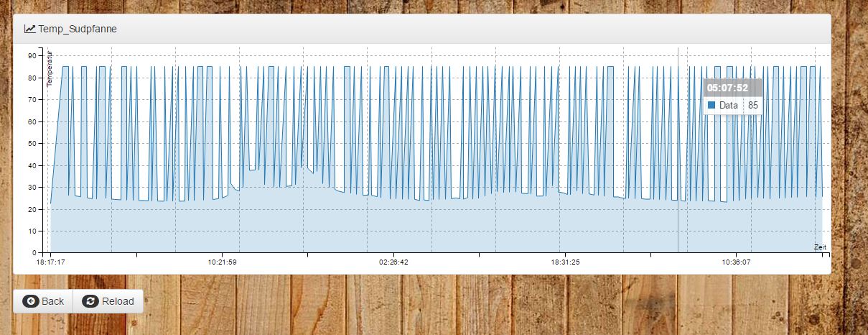
Task: Click the 10:36:07 time axis label
Action: [737, 262]
